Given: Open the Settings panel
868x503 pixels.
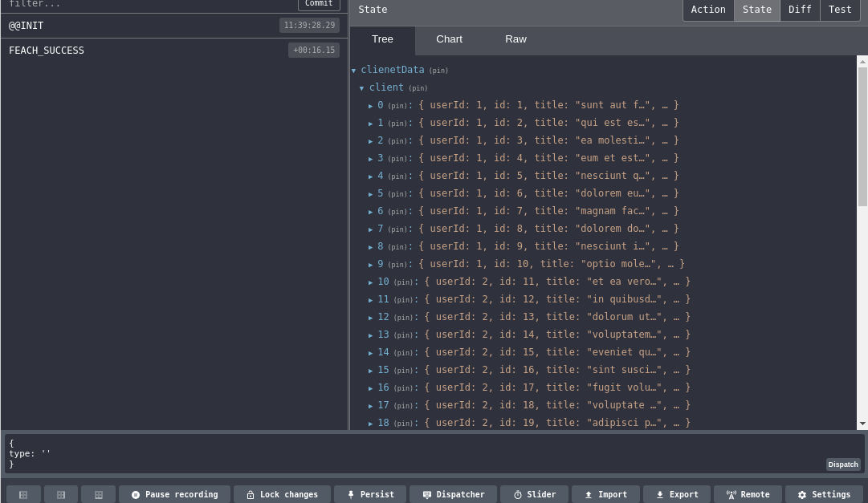Looking at the screenshot, I should click(824, 494).
